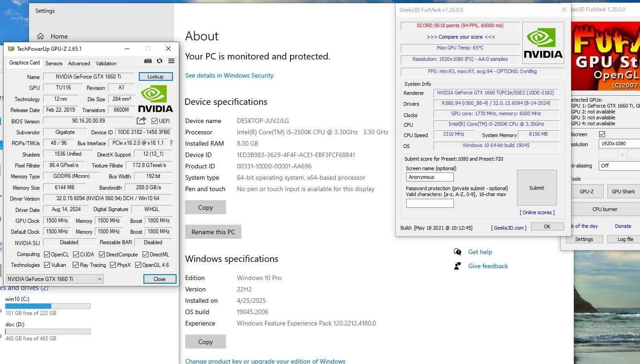Click the Password protection input field

429,203
